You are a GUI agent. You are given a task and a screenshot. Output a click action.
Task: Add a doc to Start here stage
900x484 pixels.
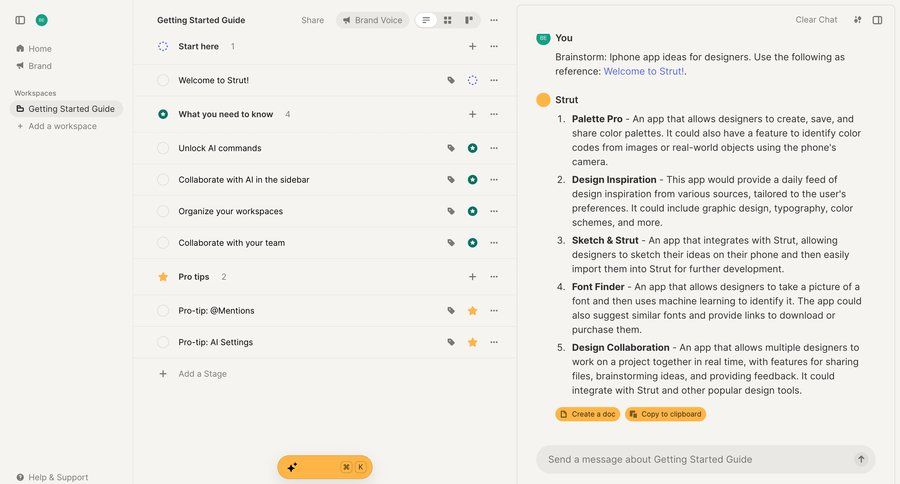point(472,47)
